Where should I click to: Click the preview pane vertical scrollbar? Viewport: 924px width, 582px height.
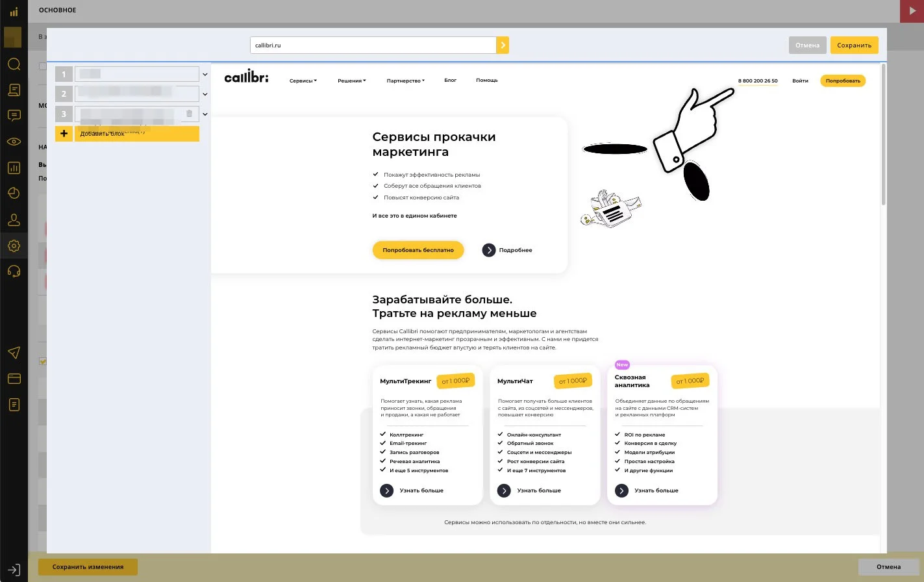[883, 136]
